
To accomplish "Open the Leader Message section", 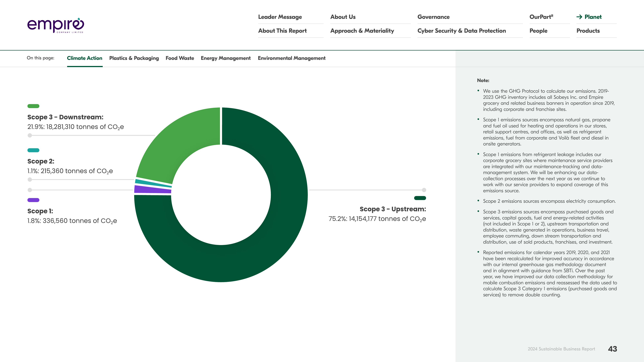I will (280, 17).
